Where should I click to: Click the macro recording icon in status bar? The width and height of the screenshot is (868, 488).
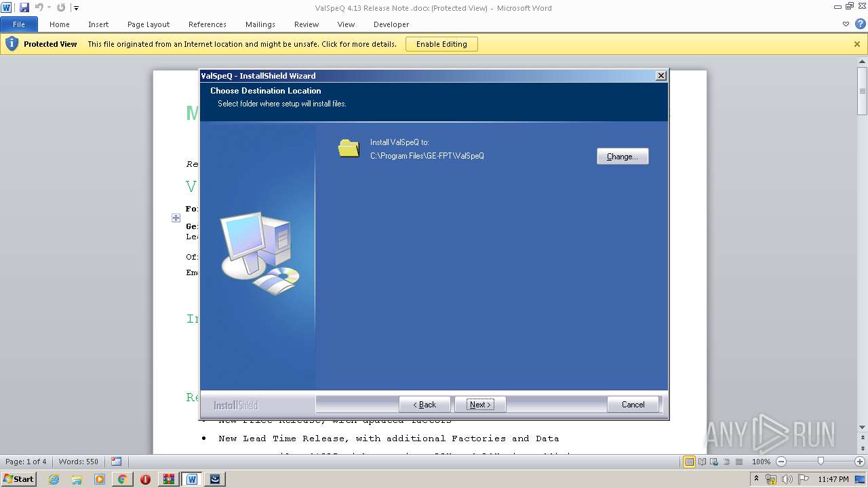pyautogui.click(x=117, y=462)
